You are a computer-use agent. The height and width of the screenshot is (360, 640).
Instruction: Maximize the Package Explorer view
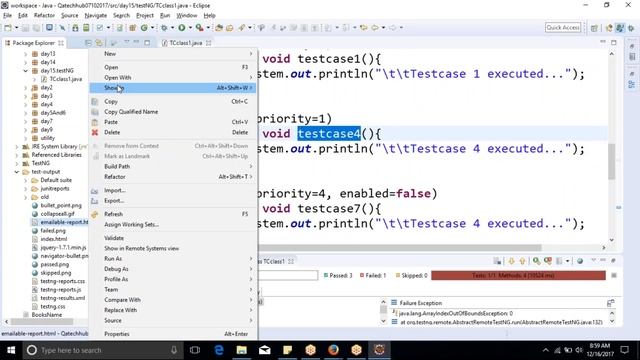click(147, 42)
